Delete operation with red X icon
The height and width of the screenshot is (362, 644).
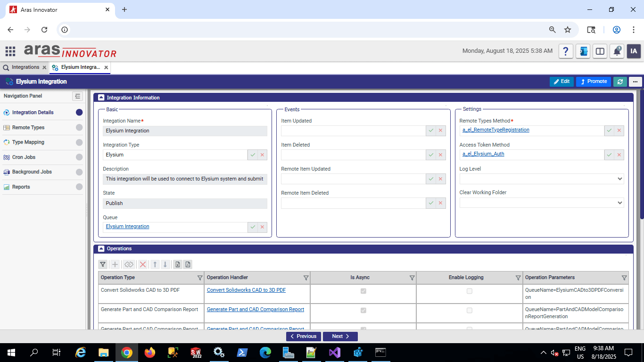143,264
